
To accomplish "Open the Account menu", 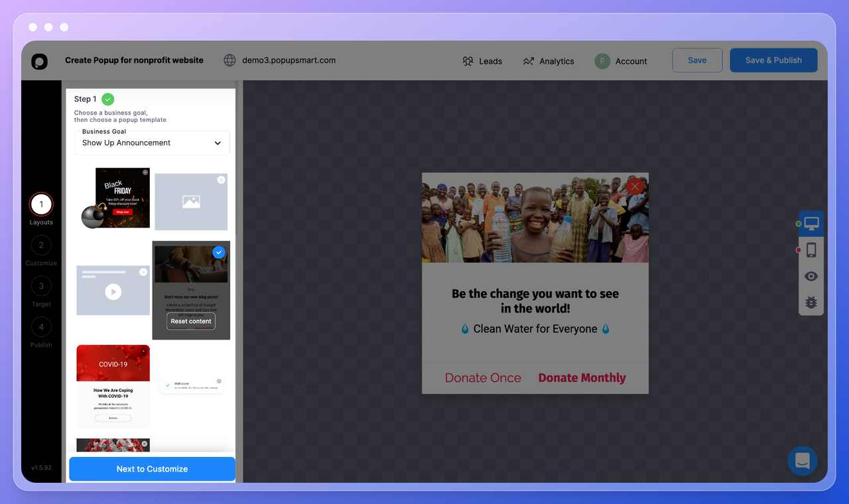I will 621,61.
